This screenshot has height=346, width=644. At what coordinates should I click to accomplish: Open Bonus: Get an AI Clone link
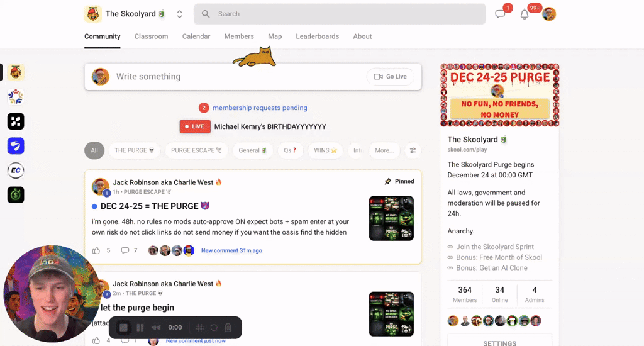(x=492, y=267)
